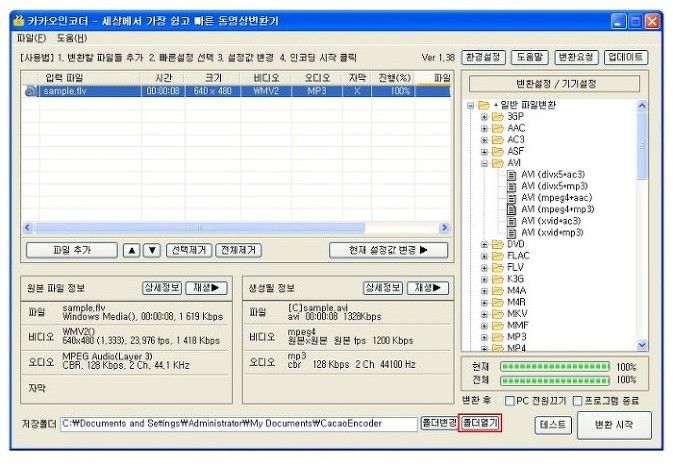Open the AAC folder icon

497,128
